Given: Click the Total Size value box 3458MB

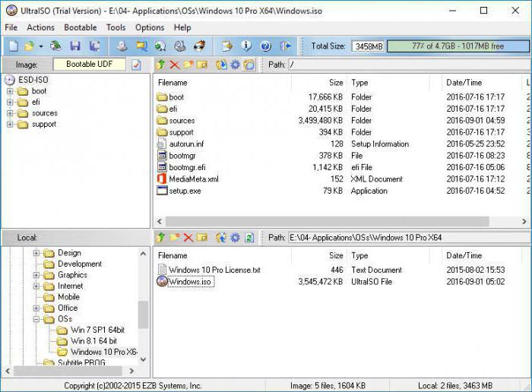Looking at the screenshot, I should [x=368, y=46].
